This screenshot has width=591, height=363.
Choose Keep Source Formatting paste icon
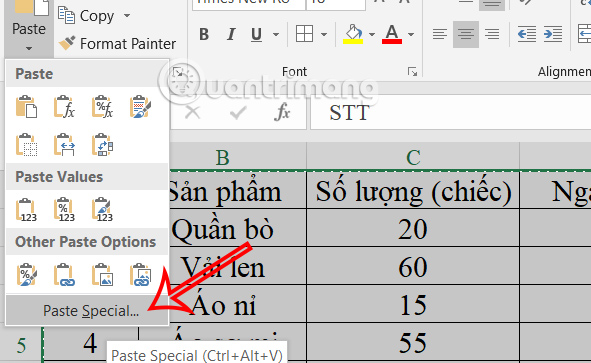[x=141, y=107]
